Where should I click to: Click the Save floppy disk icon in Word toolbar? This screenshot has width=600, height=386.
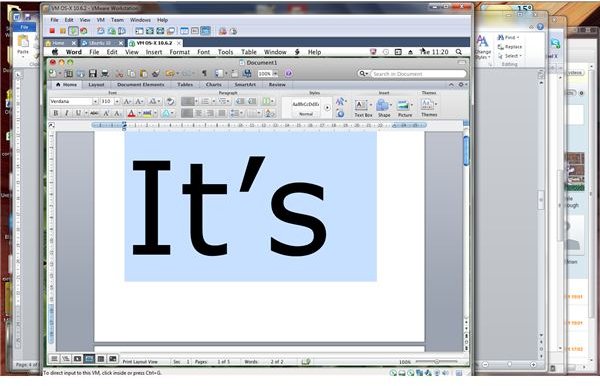coord(93,73)
